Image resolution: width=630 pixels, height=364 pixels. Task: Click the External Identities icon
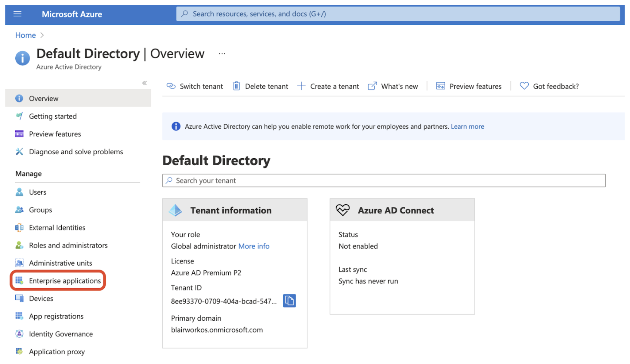(19, 227)
